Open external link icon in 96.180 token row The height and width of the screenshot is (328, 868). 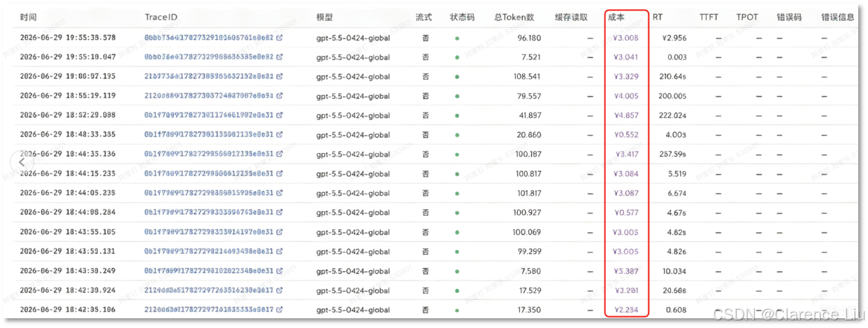pos(280,38)
